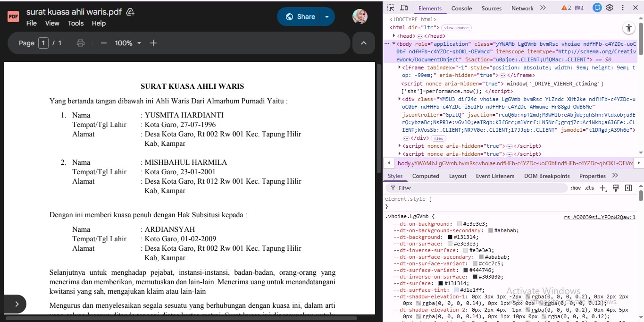Click the inspect element picker icon
644x322 pixels.
391,8
